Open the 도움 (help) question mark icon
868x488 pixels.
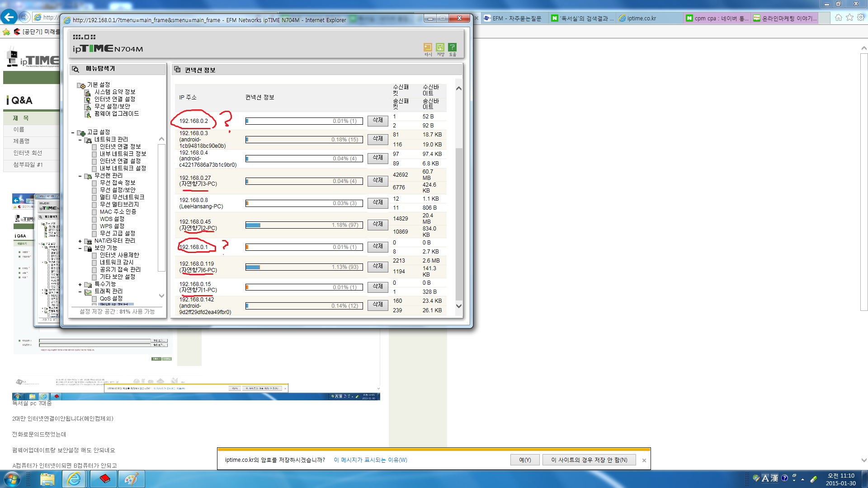click(452, 47)
